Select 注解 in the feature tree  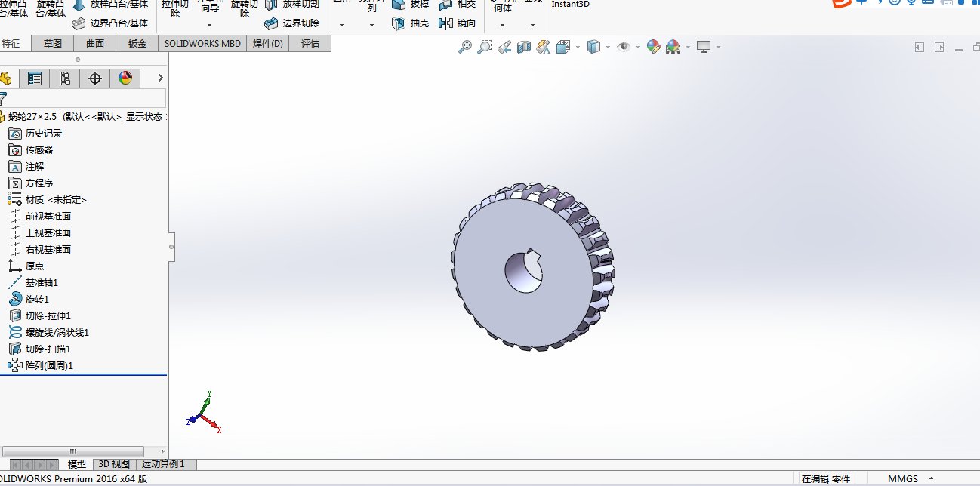[x=26, y=166]
